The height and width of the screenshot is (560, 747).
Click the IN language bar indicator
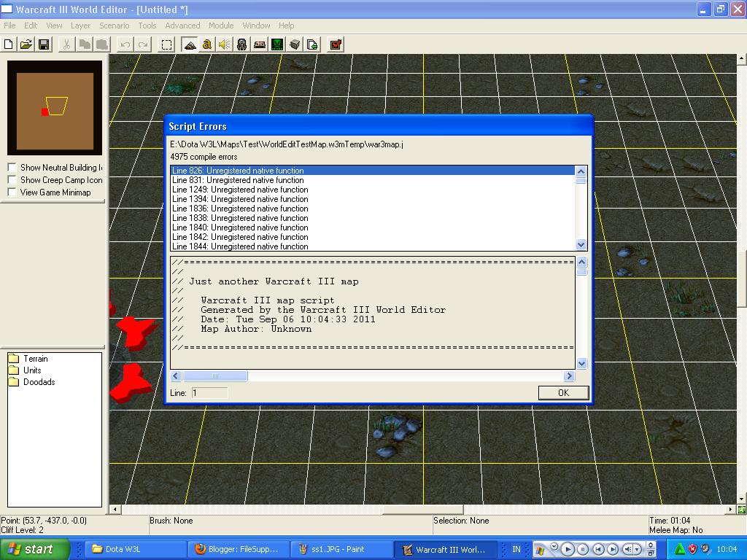point(516,549)
